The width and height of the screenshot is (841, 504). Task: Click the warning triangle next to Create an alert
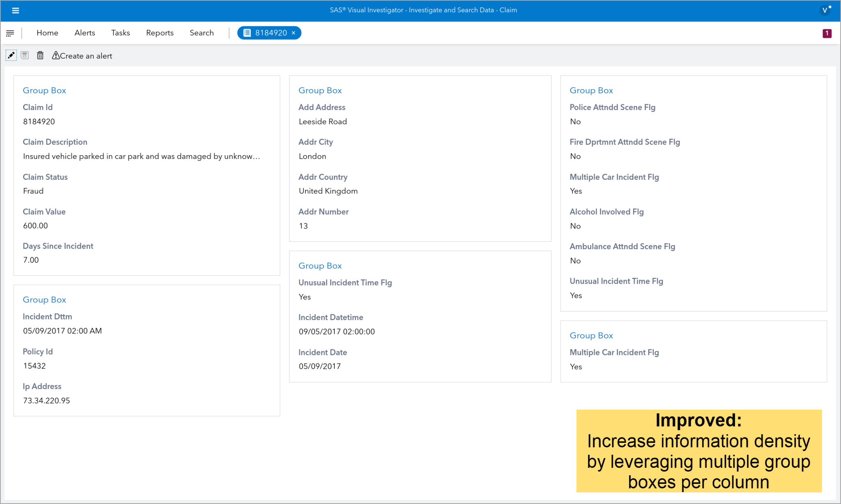tap(55, 55)
